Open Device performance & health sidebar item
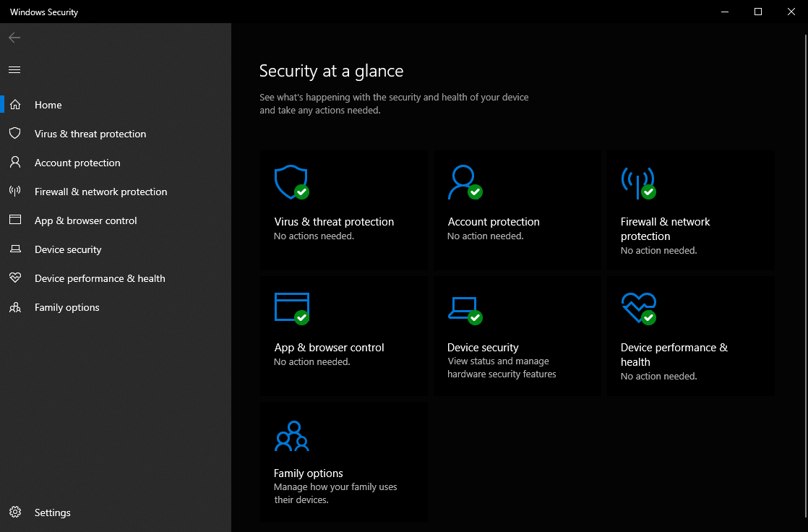Image resolution: width=808 pixels, height=532 pixels. (100, 278)
